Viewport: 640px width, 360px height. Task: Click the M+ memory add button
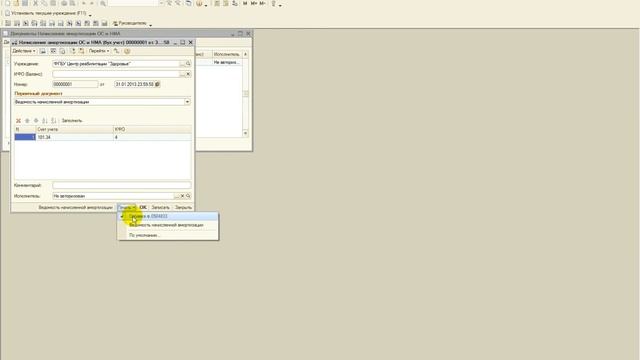coord(253,3)
